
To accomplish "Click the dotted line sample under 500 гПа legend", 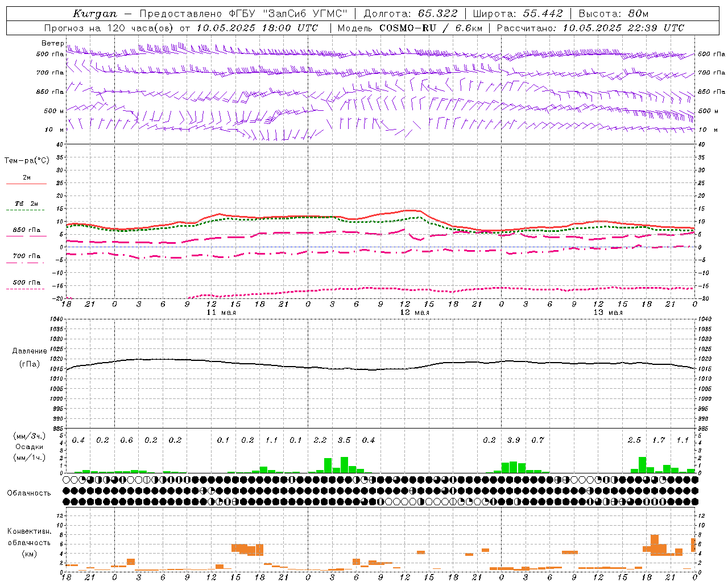I will tap(25, 289).
